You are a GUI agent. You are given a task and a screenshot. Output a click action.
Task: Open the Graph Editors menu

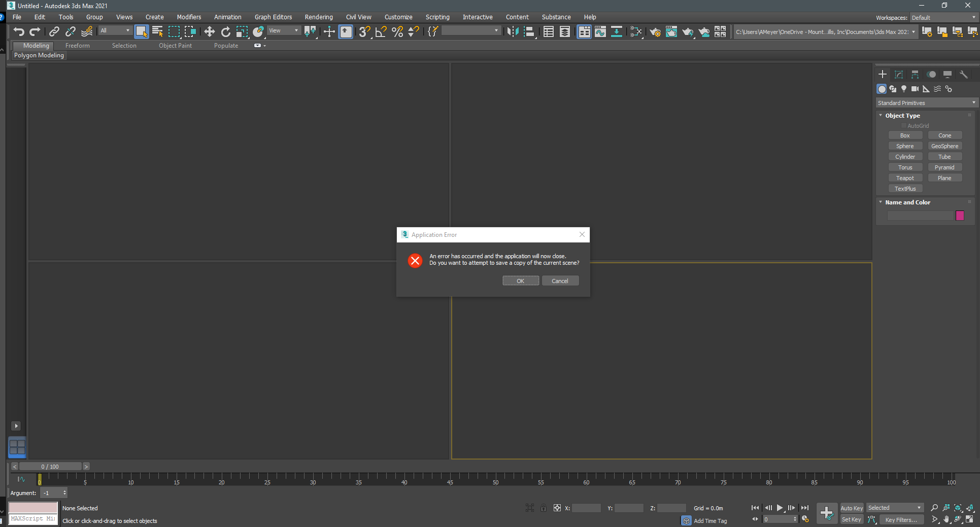pos(273,17)
